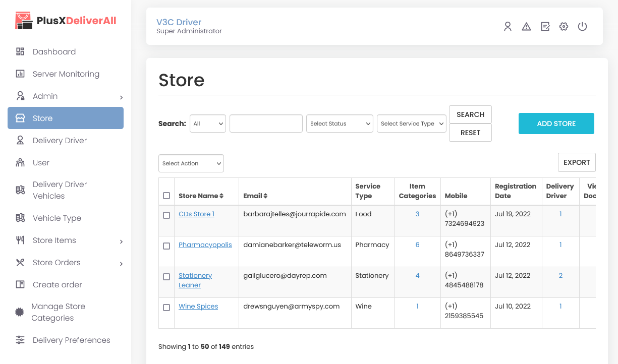
Task: Click the Admin user-lock icon
Action: (x=20, y=96)
